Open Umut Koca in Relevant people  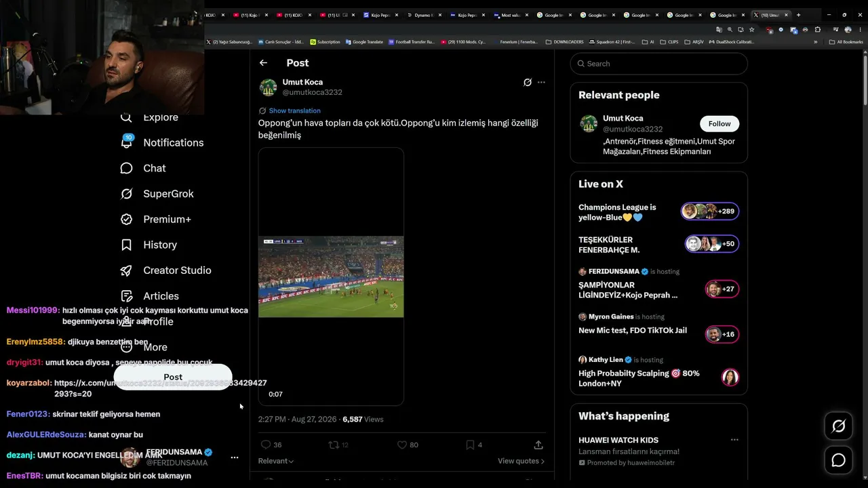623,118
